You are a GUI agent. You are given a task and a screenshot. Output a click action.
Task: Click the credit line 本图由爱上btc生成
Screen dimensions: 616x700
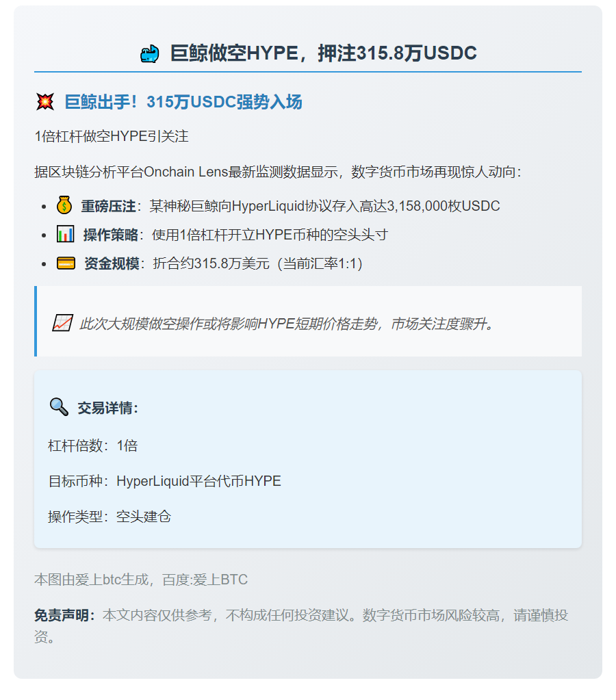141,580
